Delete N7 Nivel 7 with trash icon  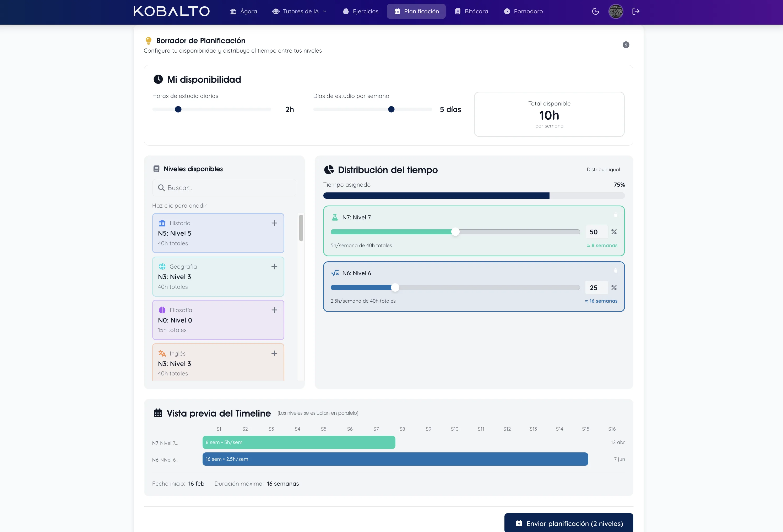click(616, 215)
